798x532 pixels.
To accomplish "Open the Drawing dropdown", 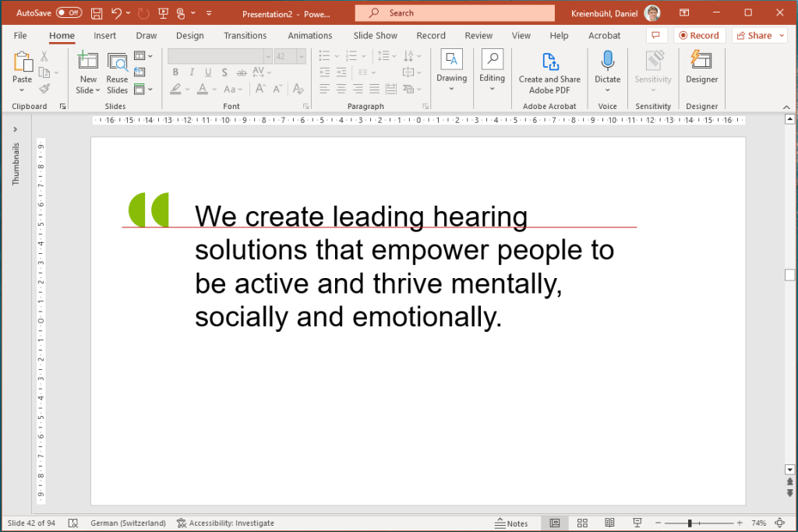I will [x=451, y=71].
